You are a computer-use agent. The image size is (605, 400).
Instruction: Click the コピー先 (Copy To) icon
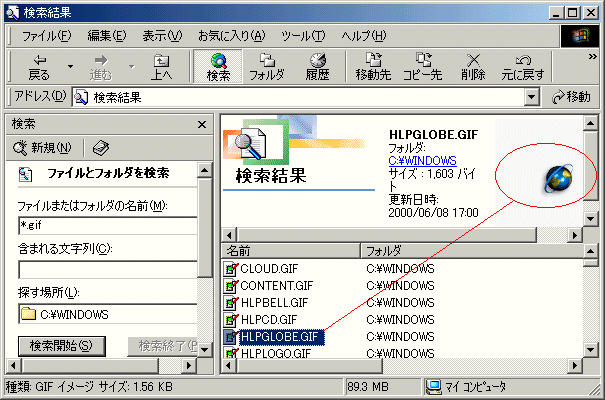(423, 67)
